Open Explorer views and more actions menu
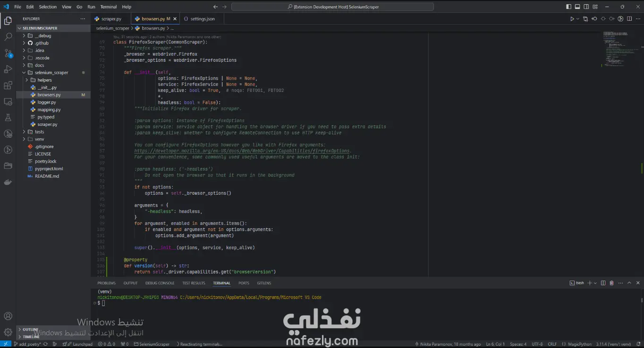 pyautogui.click(x=83, y=19)
